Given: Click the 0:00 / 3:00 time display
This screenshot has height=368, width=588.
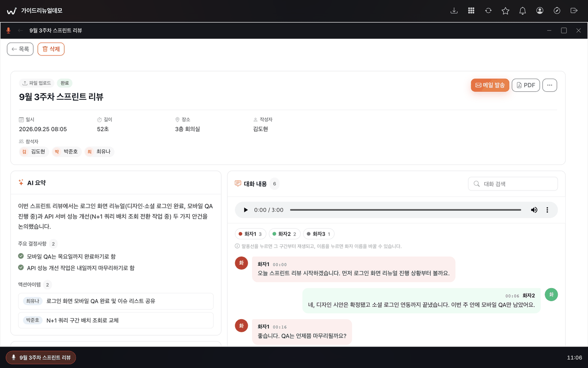Looking at the screenshot, I should [x=269, y=210].
